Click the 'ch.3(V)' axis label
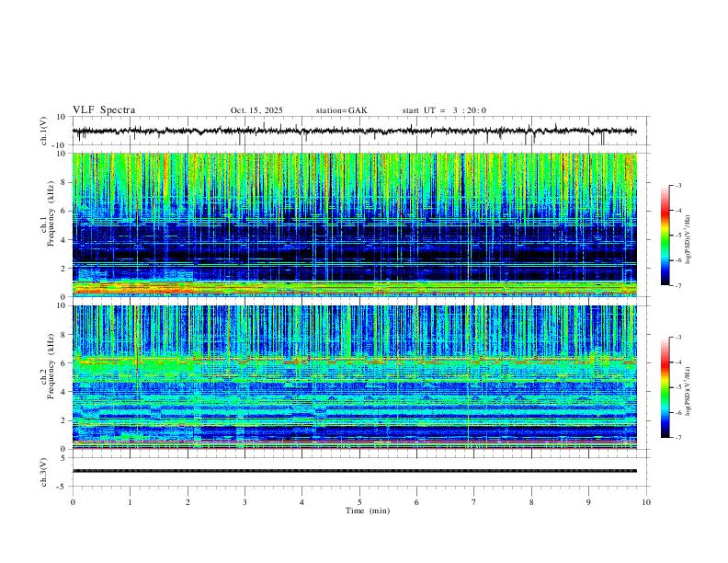 tap(44, 472)
